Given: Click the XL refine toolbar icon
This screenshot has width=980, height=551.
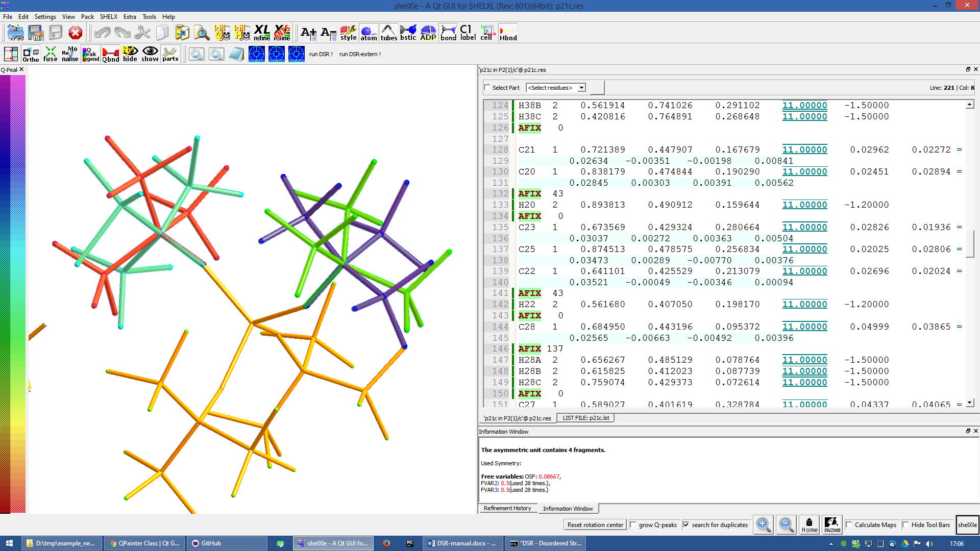Looking at the screenshot, I should tap(262, 33).
